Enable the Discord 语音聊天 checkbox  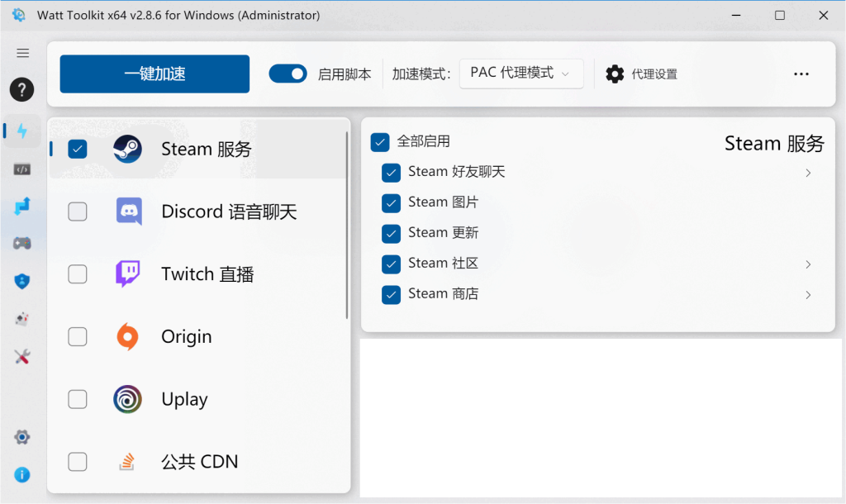77,212
